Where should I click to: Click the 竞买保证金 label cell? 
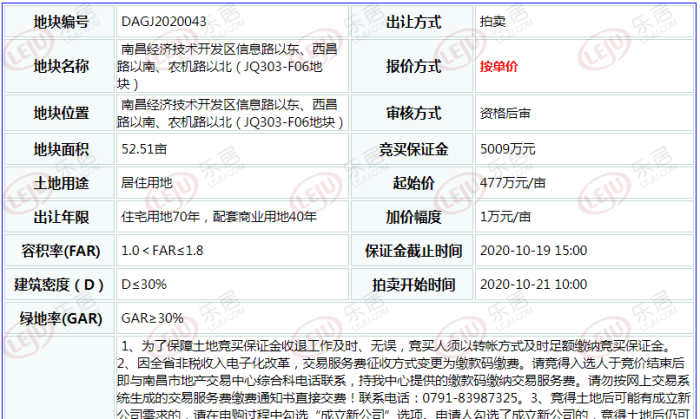point(412,149)
